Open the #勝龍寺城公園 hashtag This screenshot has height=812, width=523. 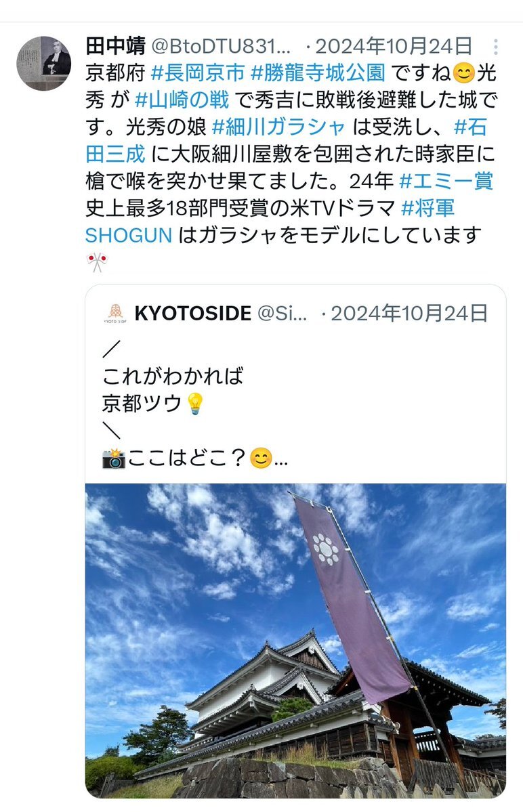coord(318,73)
